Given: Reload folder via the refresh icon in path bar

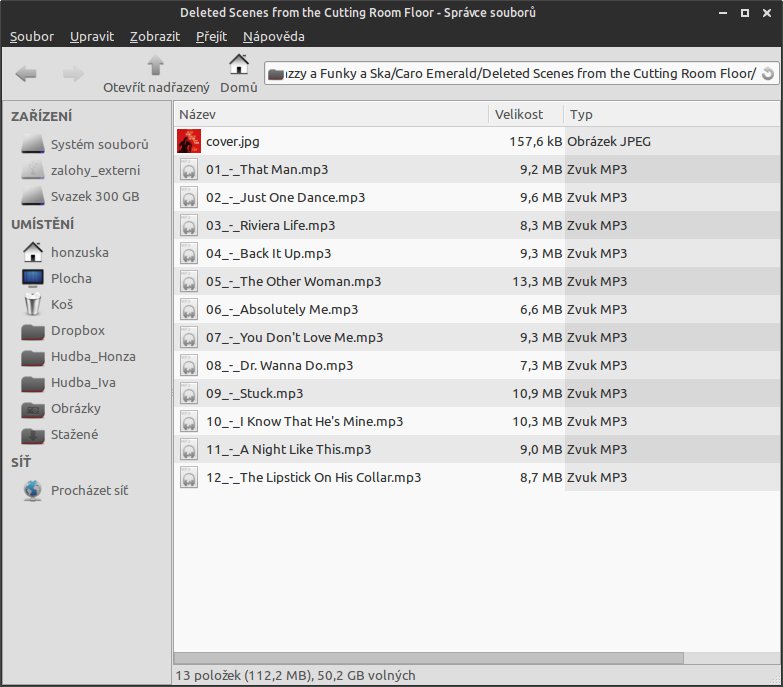Looking at the screenshot, I should pos(768,74).
